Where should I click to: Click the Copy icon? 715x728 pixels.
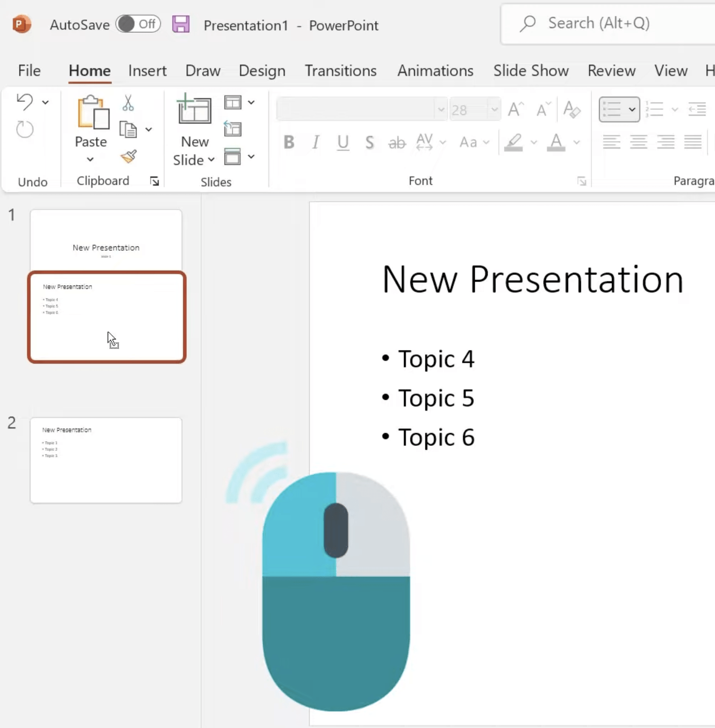pos(128,129)
